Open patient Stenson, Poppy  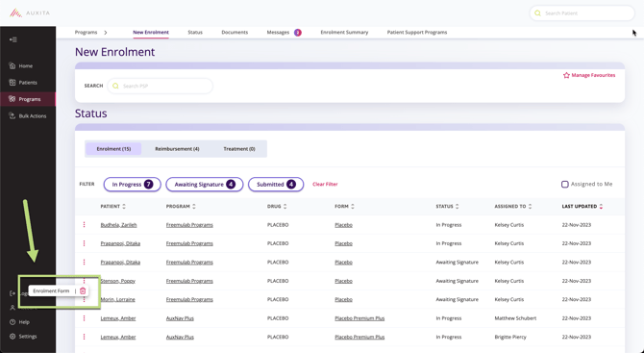[118, 281]
